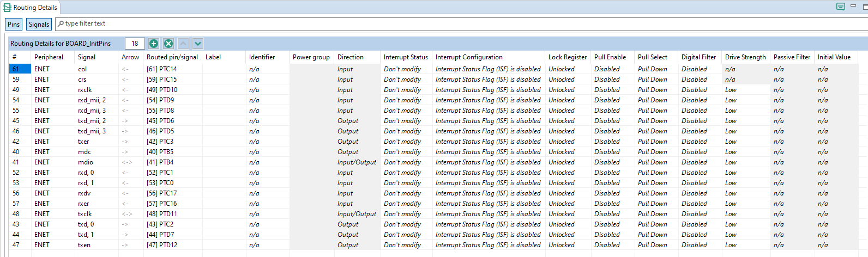Select pin number 61 cell

(20, 69)
